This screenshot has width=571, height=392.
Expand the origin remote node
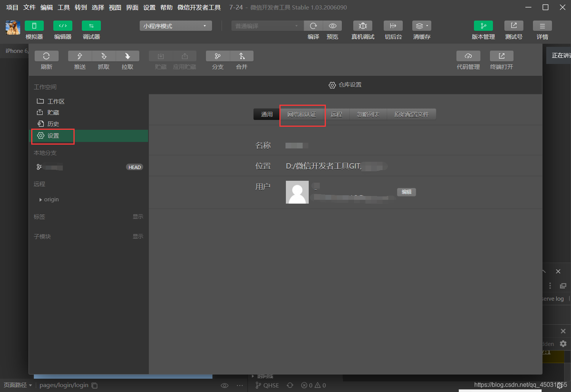41,199
